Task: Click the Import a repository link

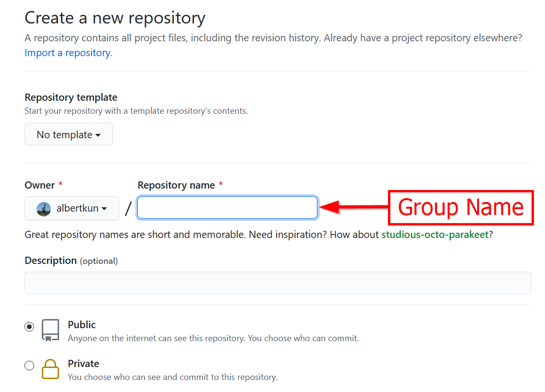Action: click(68, 53)
